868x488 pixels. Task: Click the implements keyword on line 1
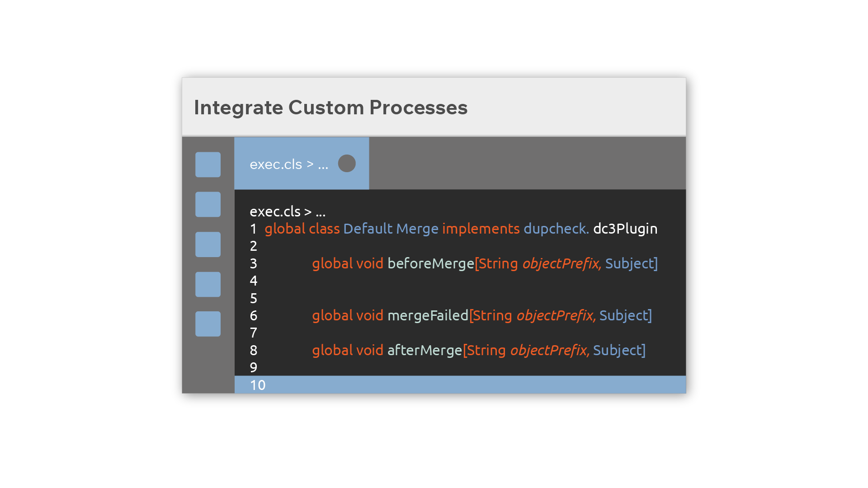481,229
